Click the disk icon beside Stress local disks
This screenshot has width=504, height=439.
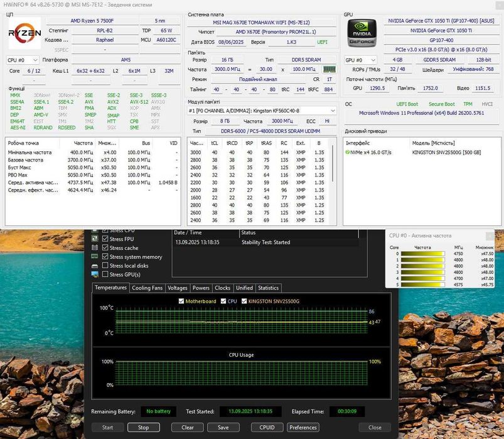click(x=95, y=266)
